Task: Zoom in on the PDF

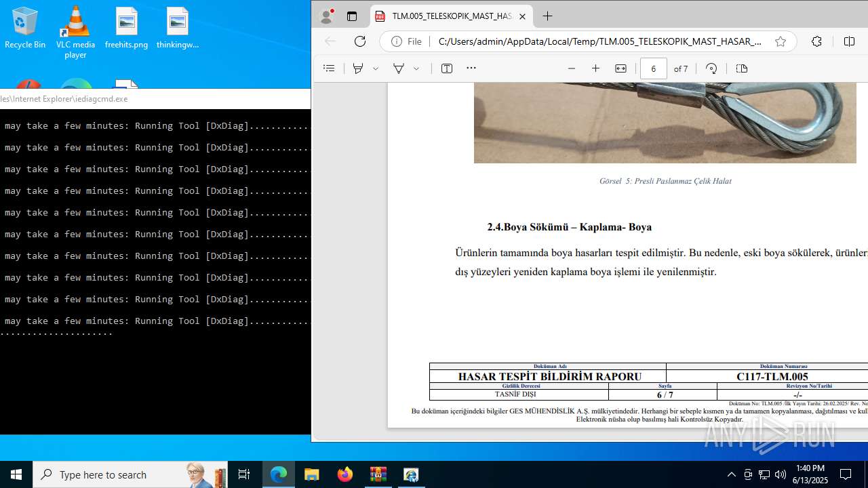Action: tap(595, 68)
